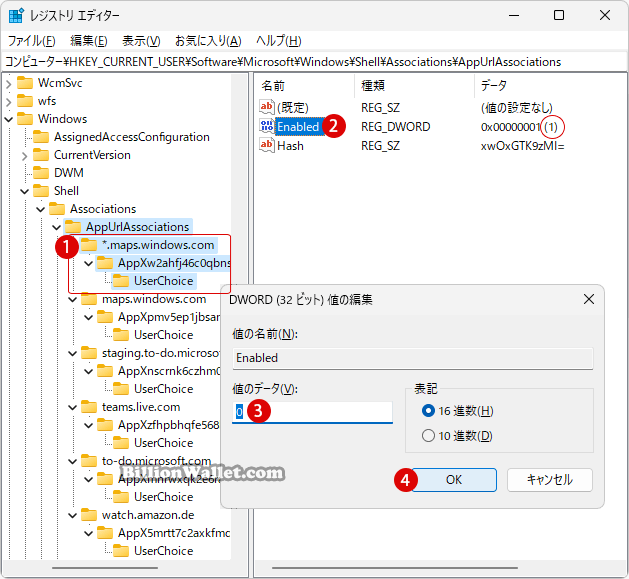Viewport: 629px width, 579px height.
Task: Select the staging.to-do.microsoft folder icon
Action: (x=89, y=353)
